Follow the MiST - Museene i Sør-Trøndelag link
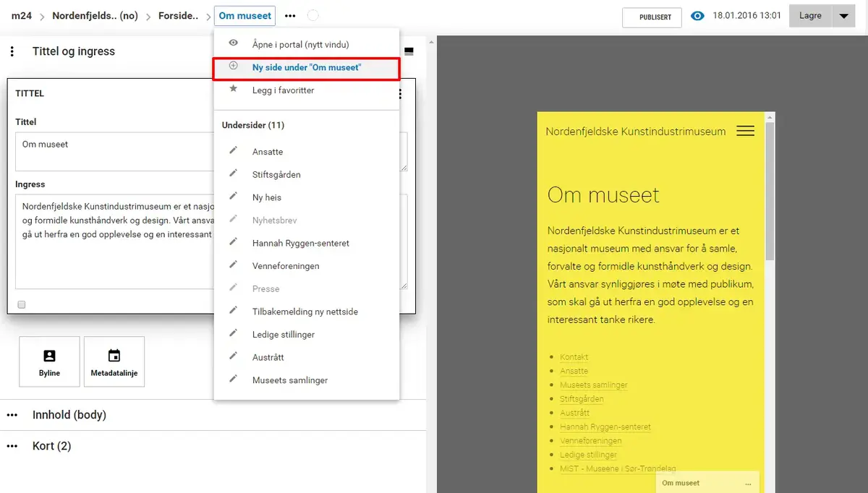Screen dimensions: 868x493 point(618,468)
